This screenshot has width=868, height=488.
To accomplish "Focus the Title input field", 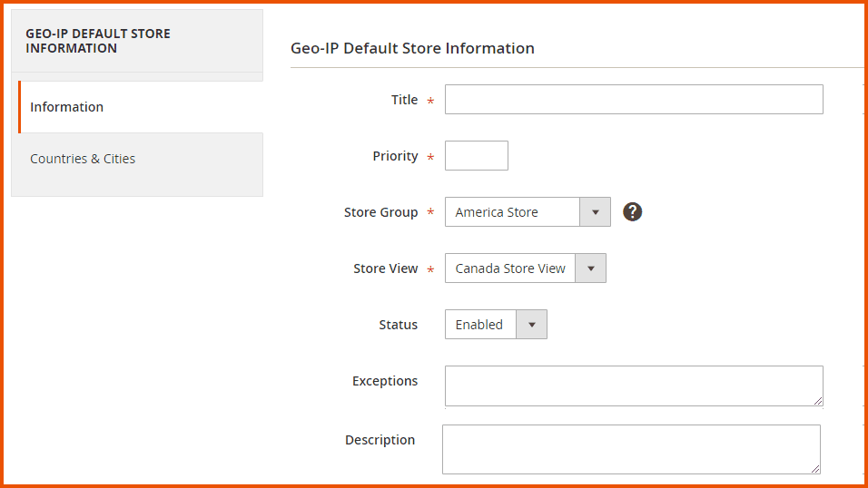I will (633, 100).
